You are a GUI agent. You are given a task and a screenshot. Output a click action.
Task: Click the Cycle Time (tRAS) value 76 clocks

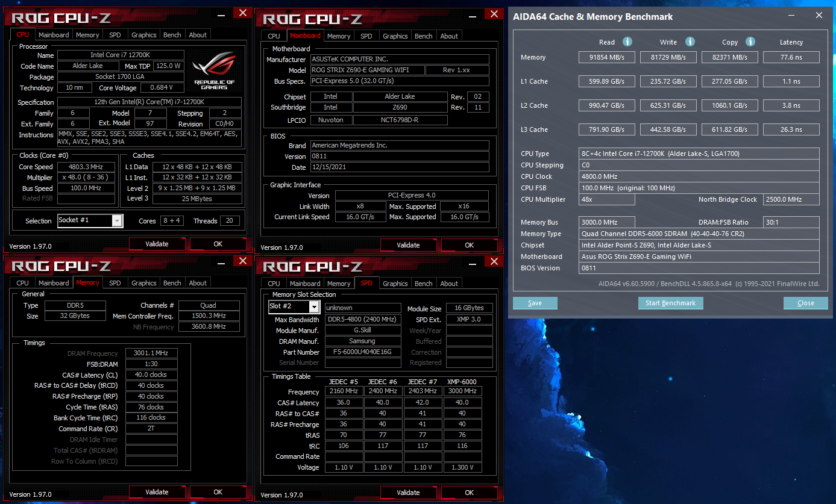click(x=151, y=407)
